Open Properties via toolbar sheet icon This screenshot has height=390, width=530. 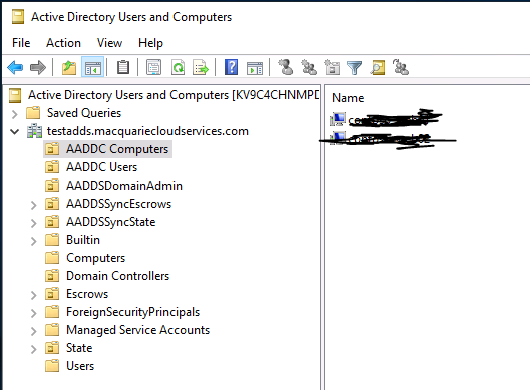click(153, 67)
